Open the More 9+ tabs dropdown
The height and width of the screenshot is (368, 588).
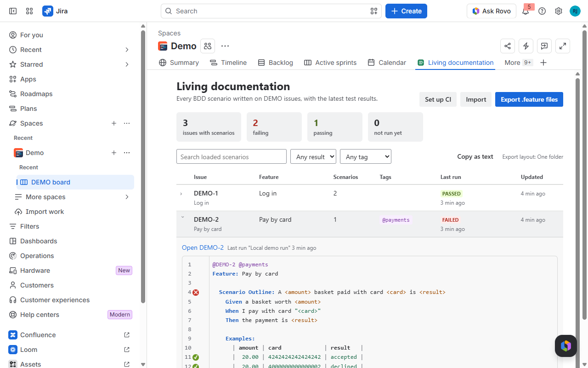coord(518,63)
